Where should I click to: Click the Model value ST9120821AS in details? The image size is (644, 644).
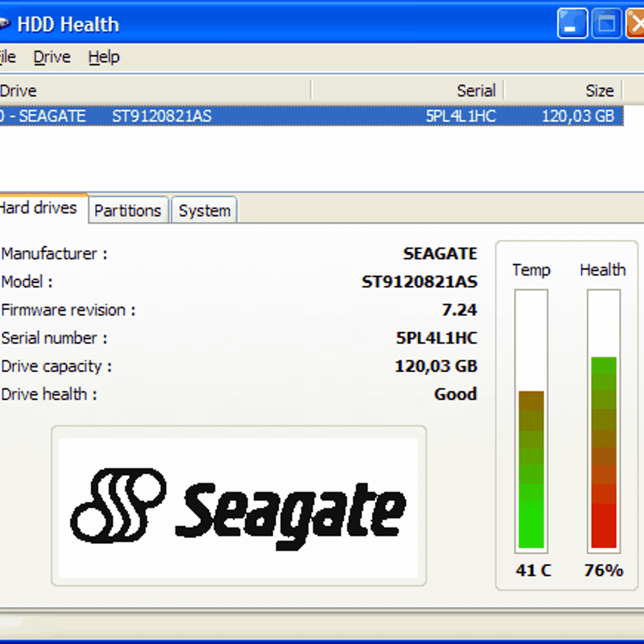pyautogui.click(x=419, y=281)
